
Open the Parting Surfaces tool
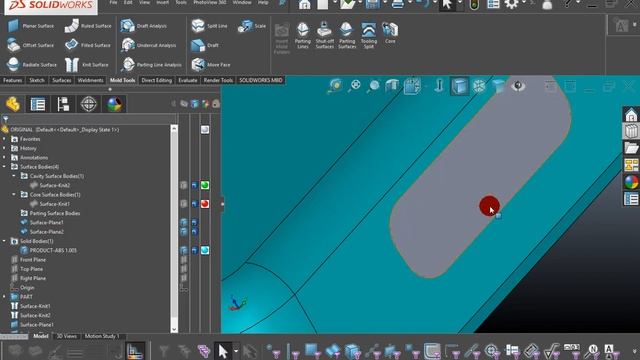click(x=347, y=36)
